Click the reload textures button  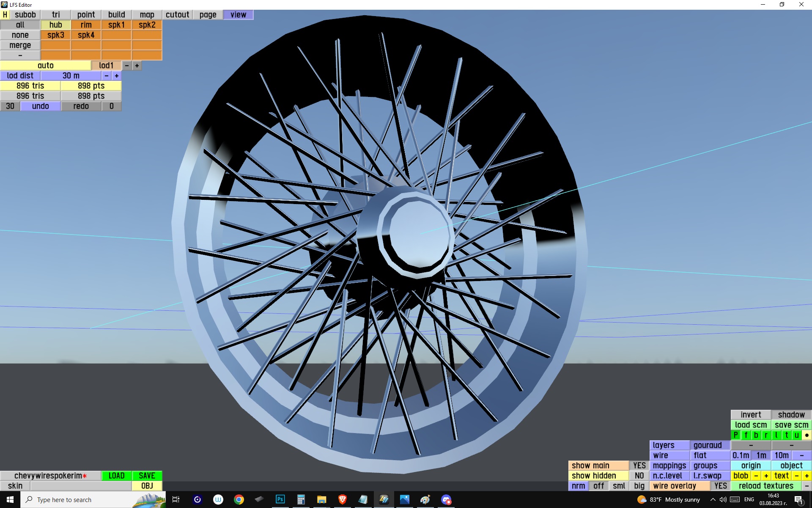point(766,486)
